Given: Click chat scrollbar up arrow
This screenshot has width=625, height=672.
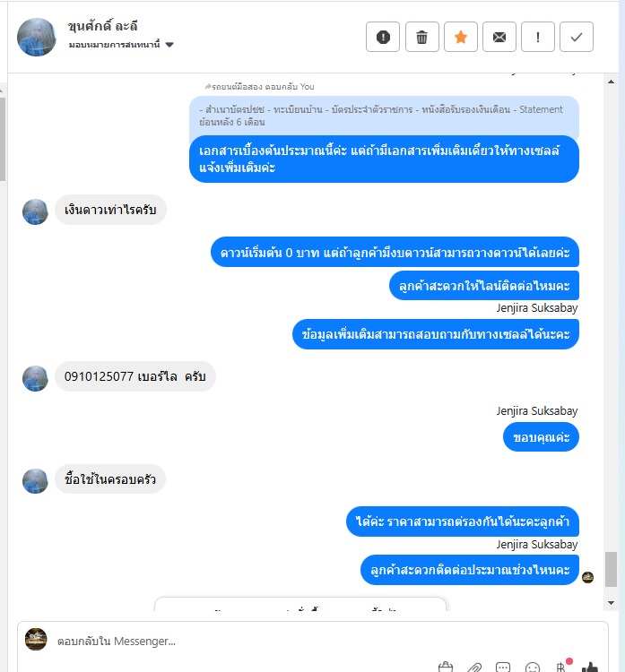Looking at the screenshot, I should (x=612, y=82).
